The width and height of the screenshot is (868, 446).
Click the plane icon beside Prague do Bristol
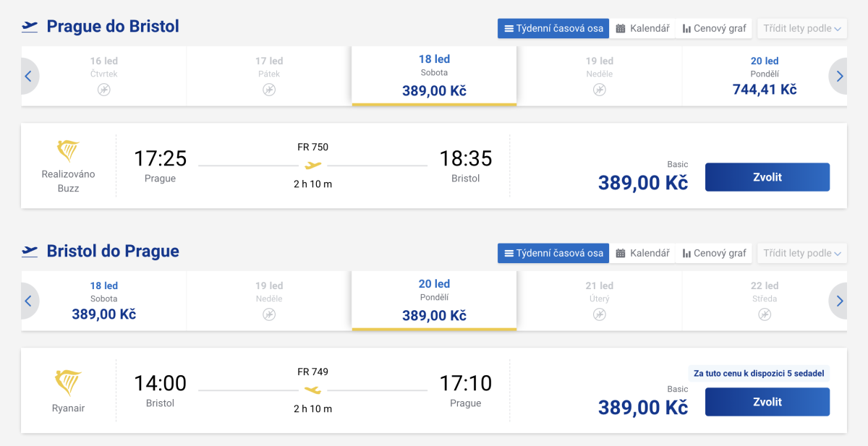click(x=30, y=27)
